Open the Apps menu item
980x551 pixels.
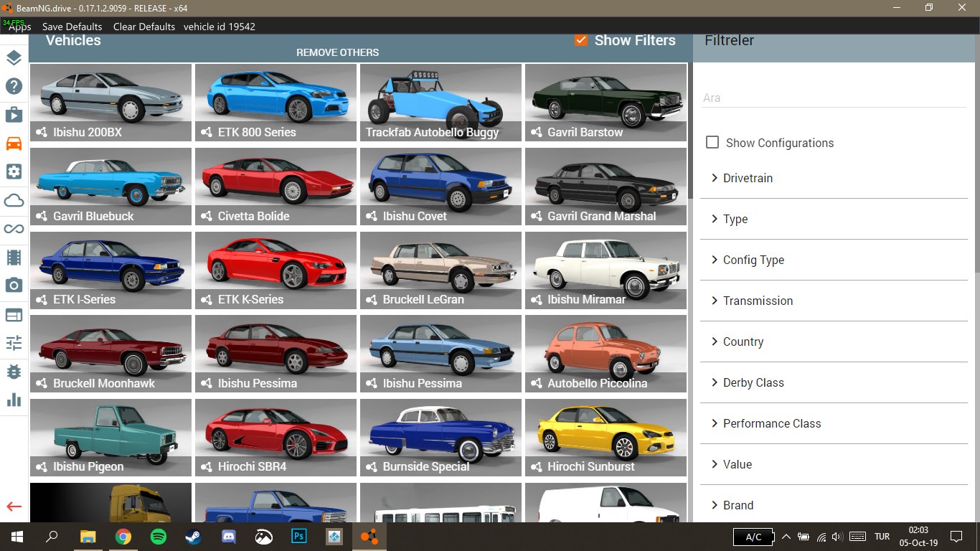coord(19,27)
